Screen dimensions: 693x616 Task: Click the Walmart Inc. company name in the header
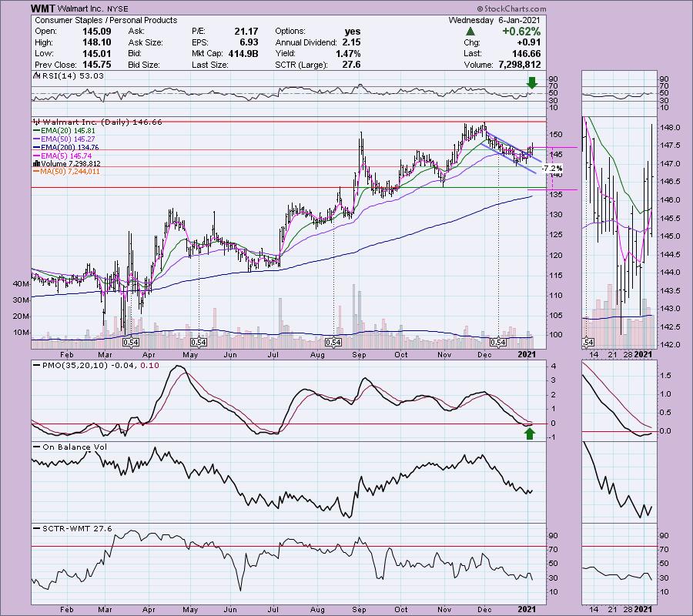(80, 8)
